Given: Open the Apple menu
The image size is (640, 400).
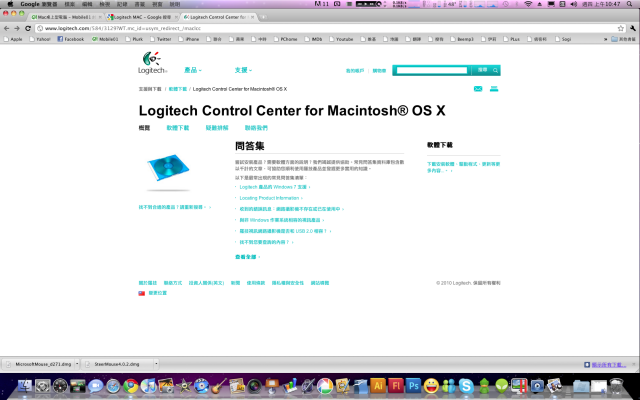Looking at the screenshot, I should pyautogui.click(x=10, y=4).
